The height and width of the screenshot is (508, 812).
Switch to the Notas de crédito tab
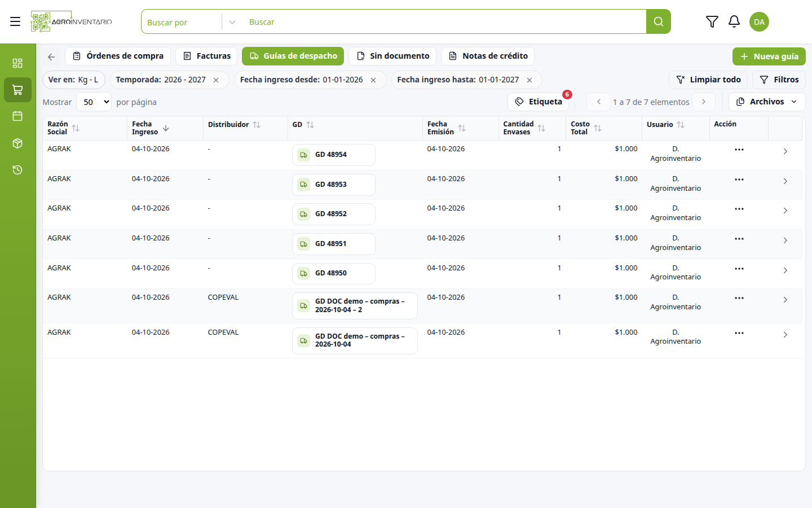pos(488,56)
